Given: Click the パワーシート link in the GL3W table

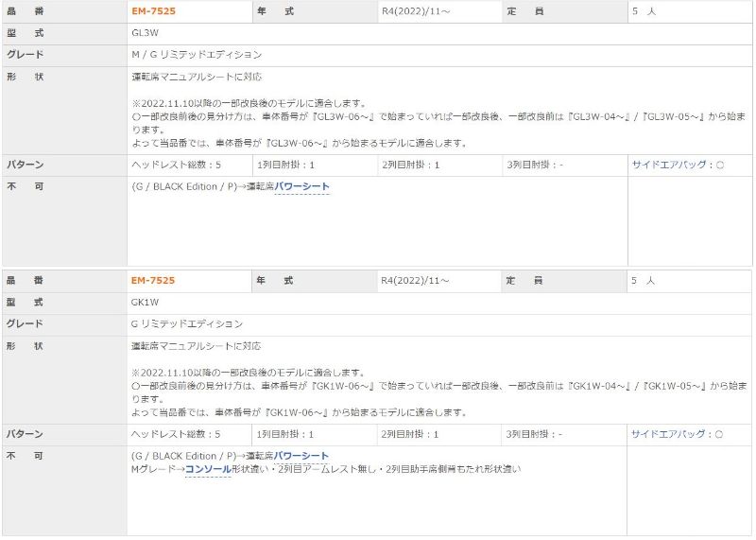Looking at the screenshot, I should click(x=301, y=187).
